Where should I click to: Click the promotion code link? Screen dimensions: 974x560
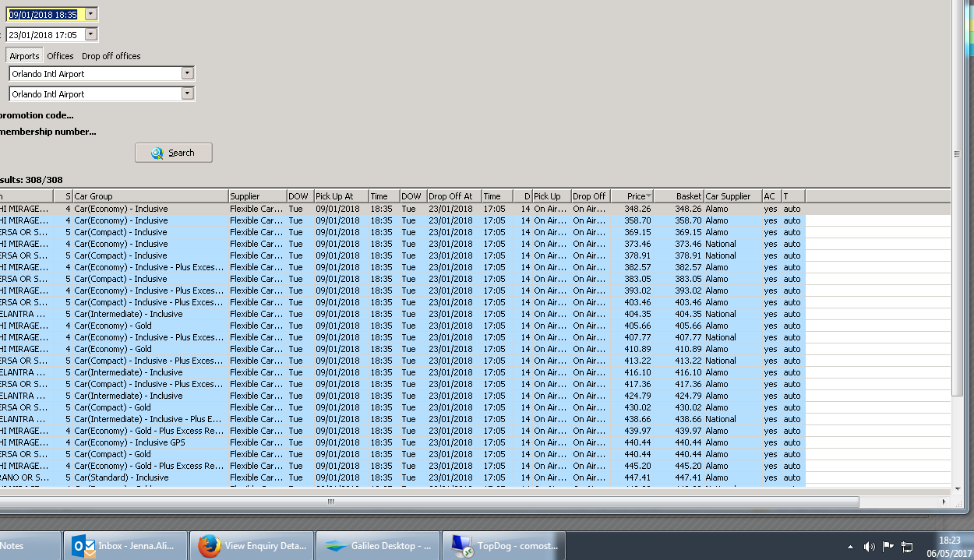[37, 115]
